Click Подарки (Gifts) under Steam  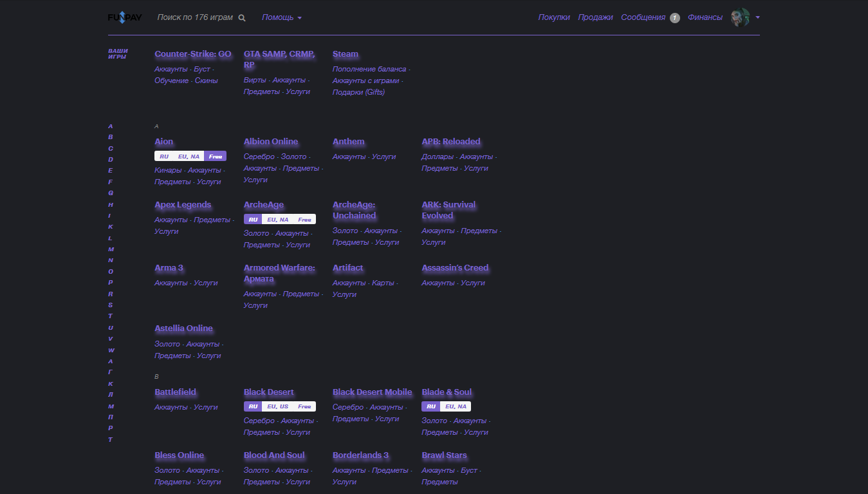[358, 91]
